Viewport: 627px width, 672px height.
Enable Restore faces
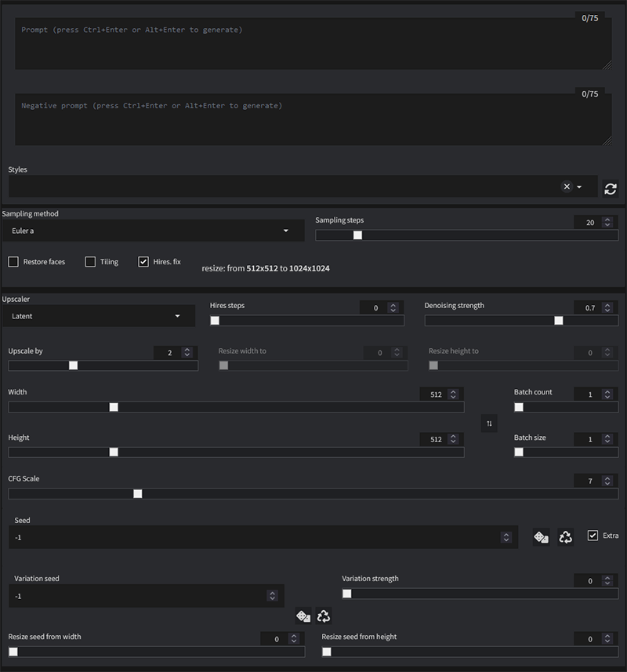coord(13,261)
